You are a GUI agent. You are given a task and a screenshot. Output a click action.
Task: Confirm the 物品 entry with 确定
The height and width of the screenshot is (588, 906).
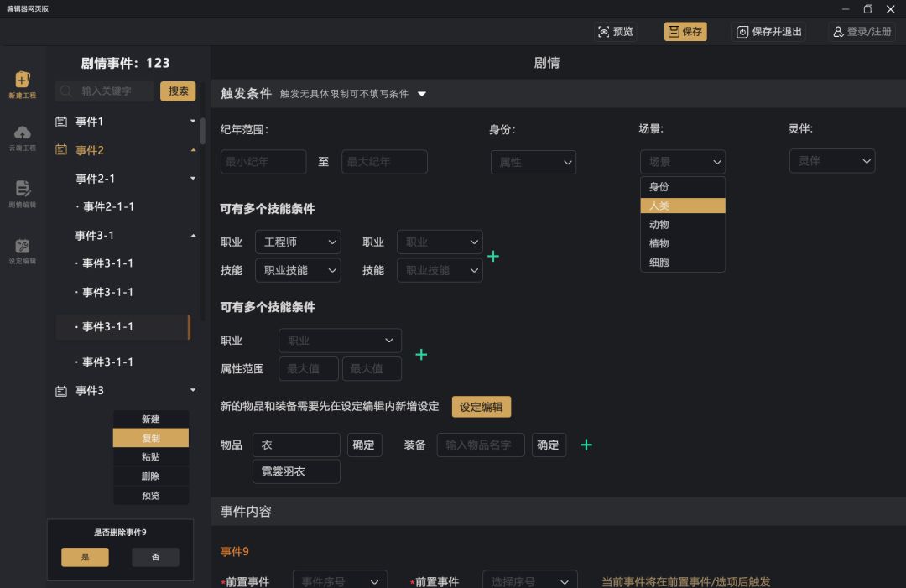[x=363, y=445]
